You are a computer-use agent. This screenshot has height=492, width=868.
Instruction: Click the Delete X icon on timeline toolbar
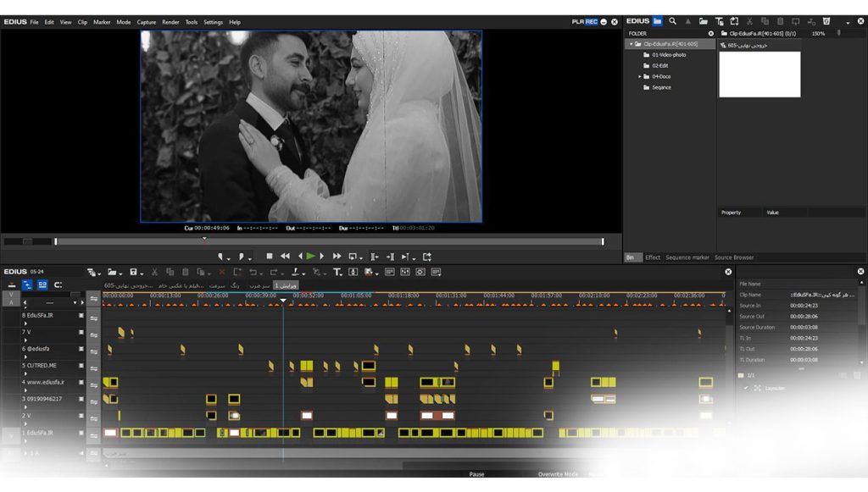click(x=222, y=272)
